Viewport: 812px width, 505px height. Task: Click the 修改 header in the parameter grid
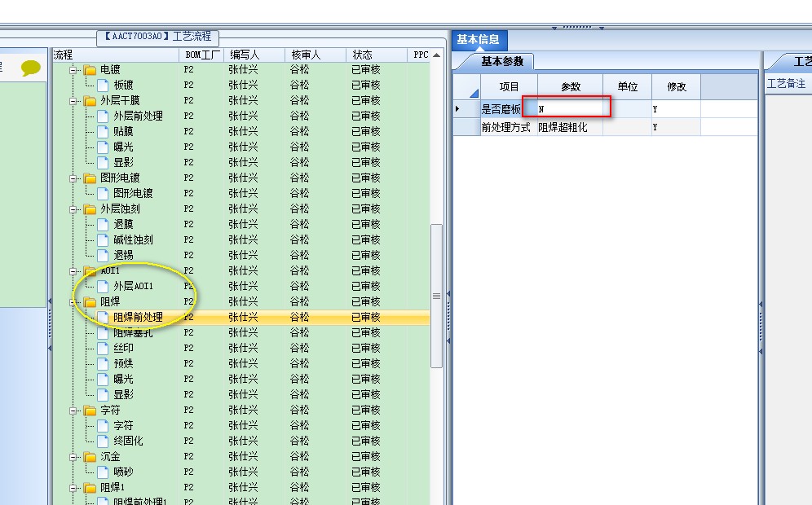677,87
